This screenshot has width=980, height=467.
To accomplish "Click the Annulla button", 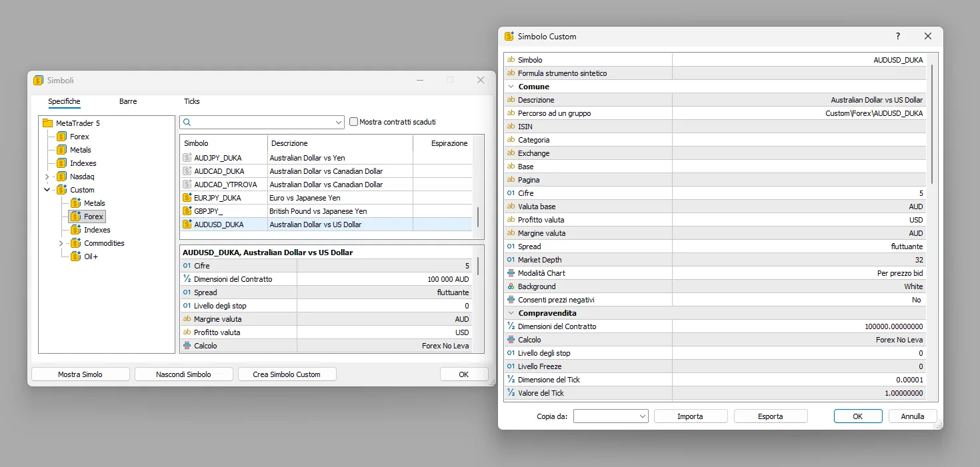I will tap(913, 416).
